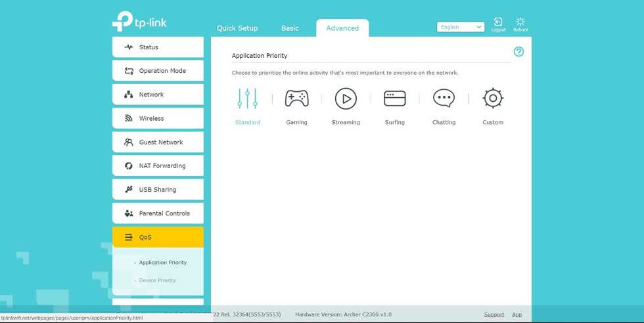
Task: Click the Logout icon
Action: coord(498,24)
